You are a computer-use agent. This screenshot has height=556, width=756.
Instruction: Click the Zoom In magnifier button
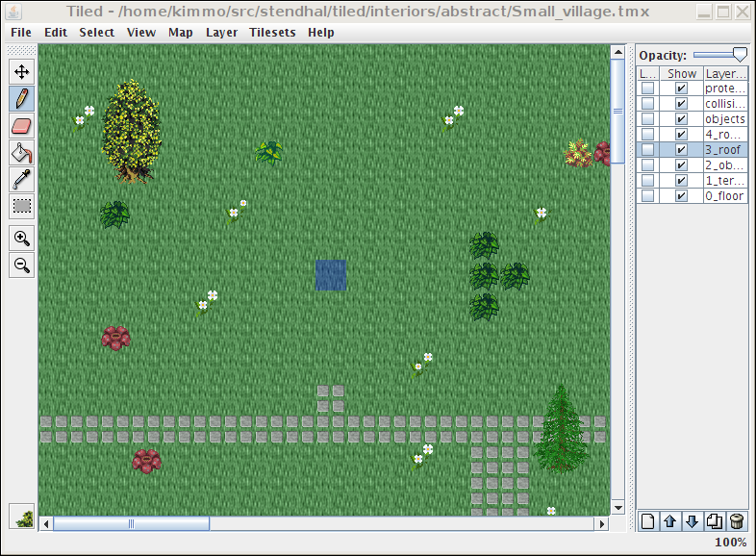21,239
